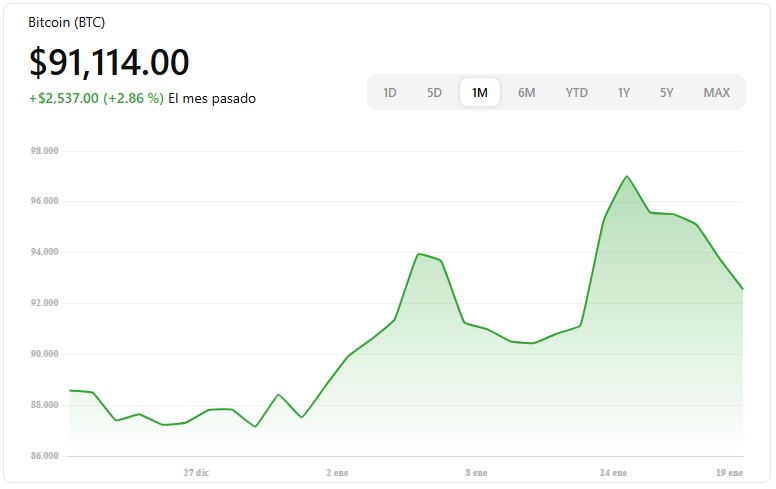Click the Bitcoin (BTC) title

[x=66, y=22]
